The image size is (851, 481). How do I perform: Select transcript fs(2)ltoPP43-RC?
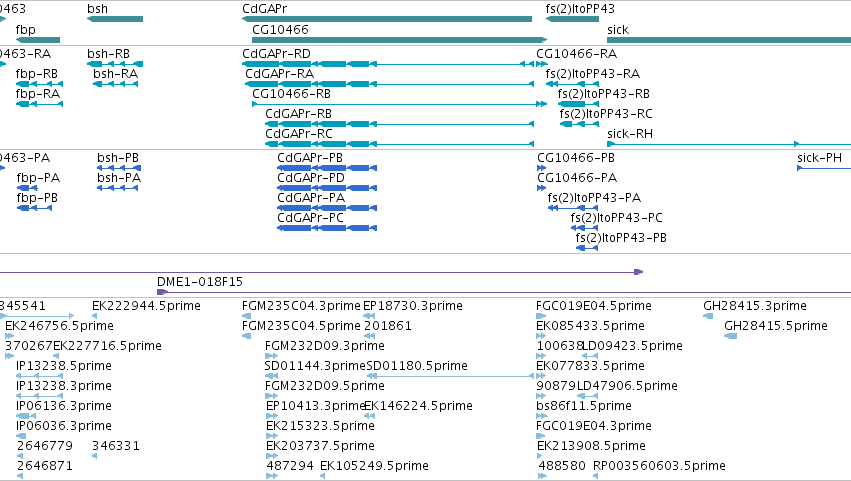coord(580,124)
